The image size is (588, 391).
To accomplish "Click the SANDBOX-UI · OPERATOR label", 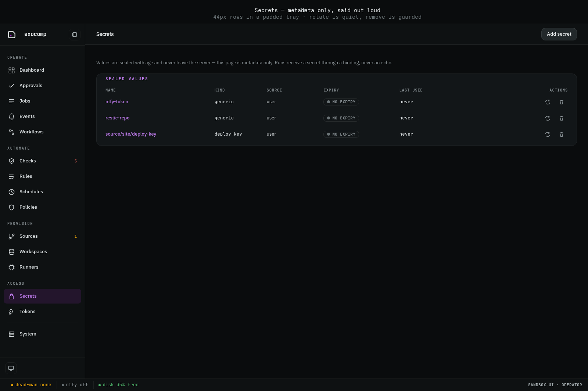I will coord(555,385).
